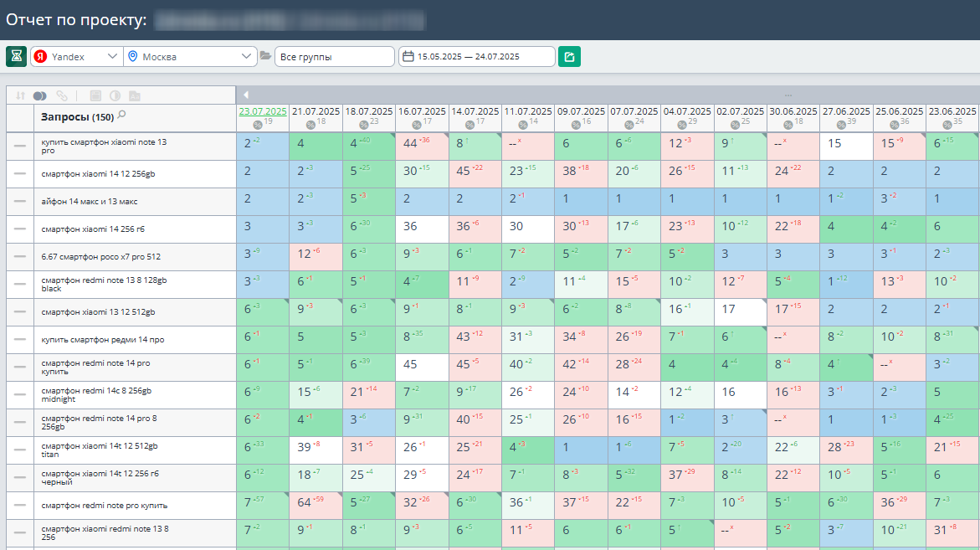Click the percent icon under 25.06.2025
Viewport: 980px width, 550px height.
894,125
